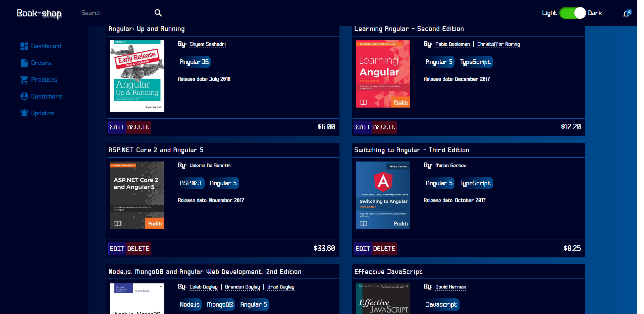The height and width of the screenshot is (314, 644).
Task: Click title 'Node.js, MongoDB and Angular Web Development'
Action: coord(205,272)
